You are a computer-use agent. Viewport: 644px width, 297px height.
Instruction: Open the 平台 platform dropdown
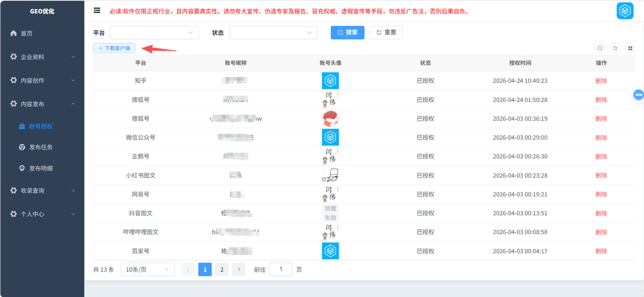pyautogui.click(x=154, y=33)
